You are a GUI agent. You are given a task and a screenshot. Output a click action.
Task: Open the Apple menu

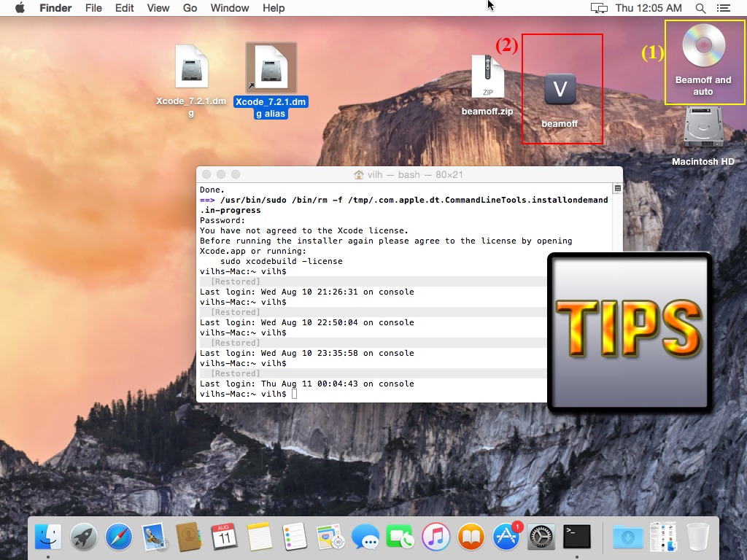(x=20, y=8)
